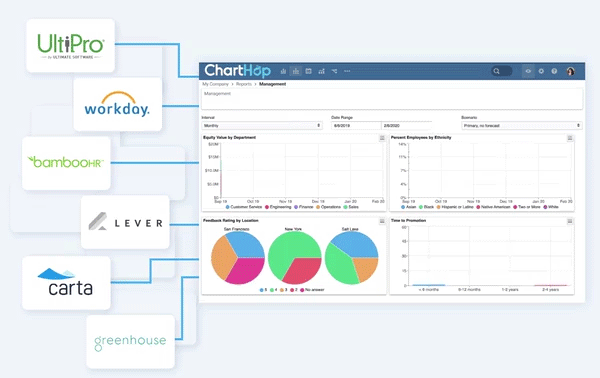This screenshot has width=600, height=378.
Task: Open the Interval Monthly dropdown
Action: pos(262,125)
